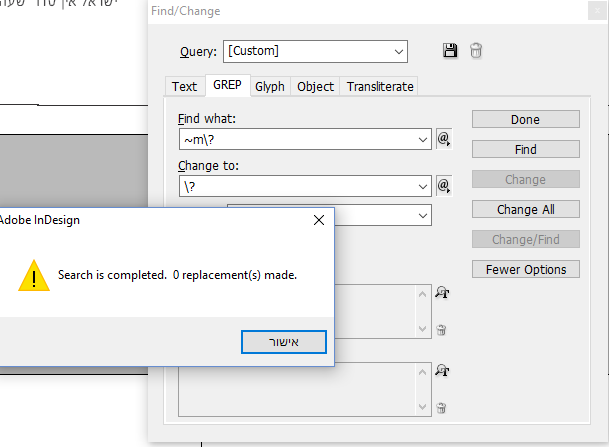Open the Object tab
The height and width of the screenshot is (447, 609).
(x=315, y=86)
